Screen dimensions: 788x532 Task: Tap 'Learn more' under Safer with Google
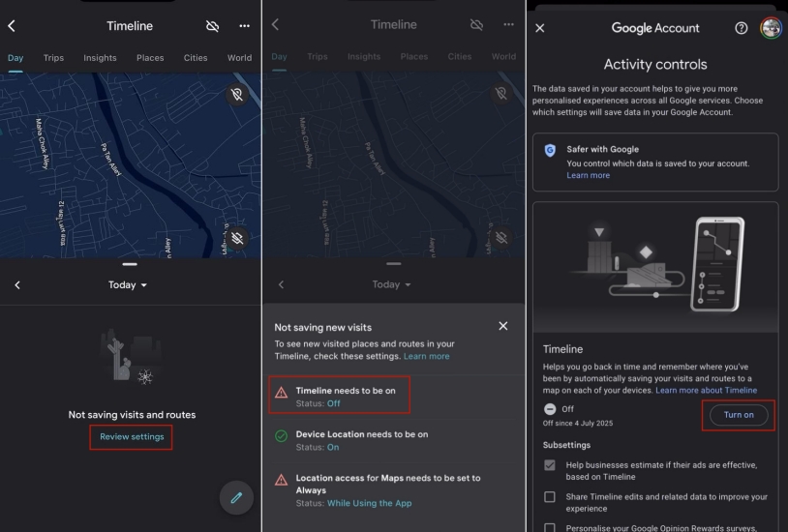(x=588, y=175)
